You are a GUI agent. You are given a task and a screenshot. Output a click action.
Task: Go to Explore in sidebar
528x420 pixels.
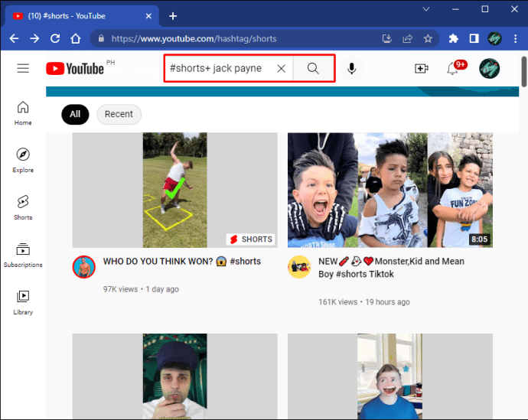[x=23, y=160]
